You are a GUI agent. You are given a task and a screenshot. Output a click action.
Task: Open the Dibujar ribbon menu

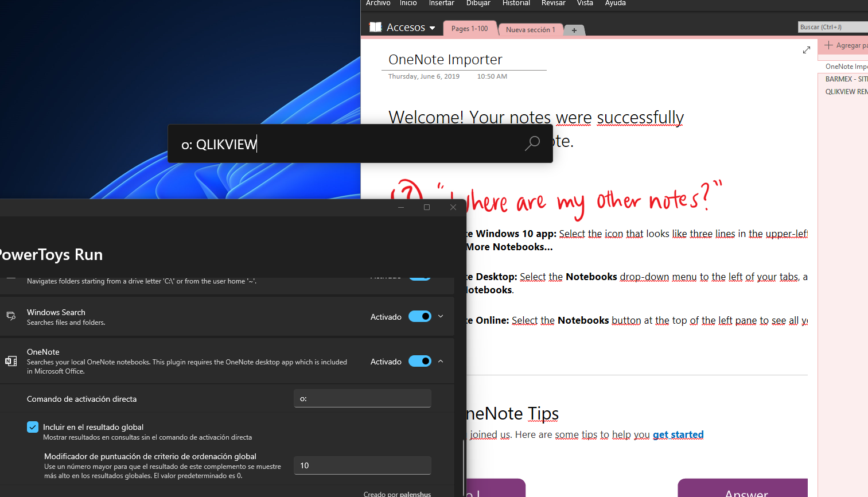478,3
